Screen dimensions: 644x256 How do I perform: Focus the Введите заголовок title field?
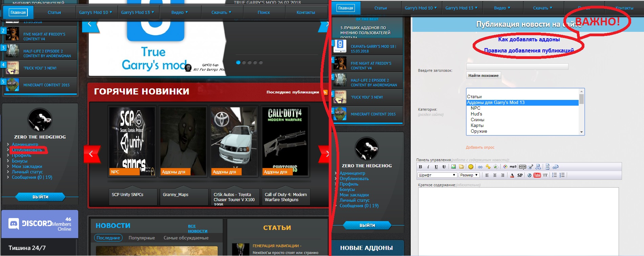click(517, 66)
